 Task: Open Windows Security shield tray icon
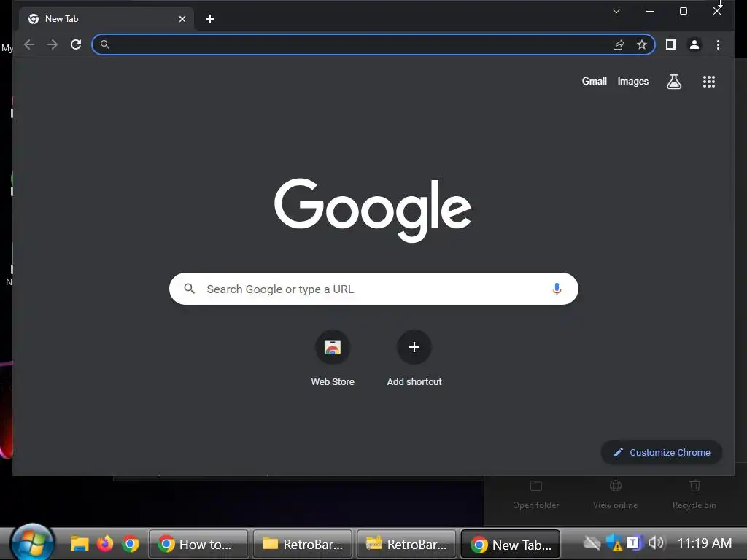tap(614, 542)
